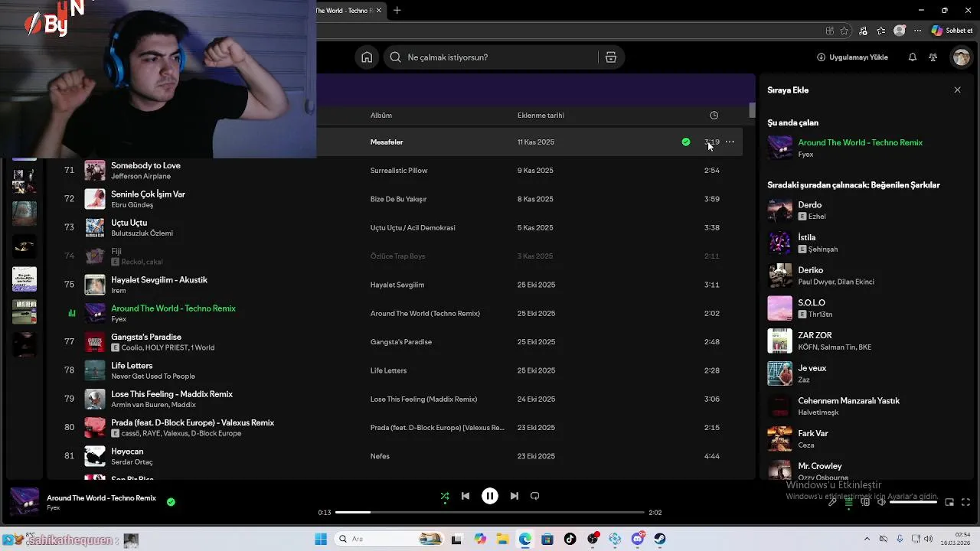Sort by 'Eklenme tarihi' column header
Viewport: 980px width, 551px height.
point(541,116)
